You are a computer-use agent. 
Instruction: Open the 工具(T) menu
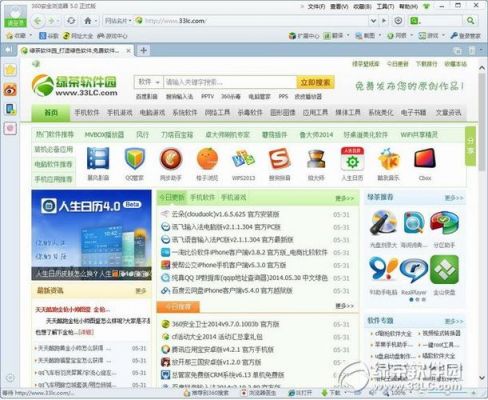(x=385, y=6)
